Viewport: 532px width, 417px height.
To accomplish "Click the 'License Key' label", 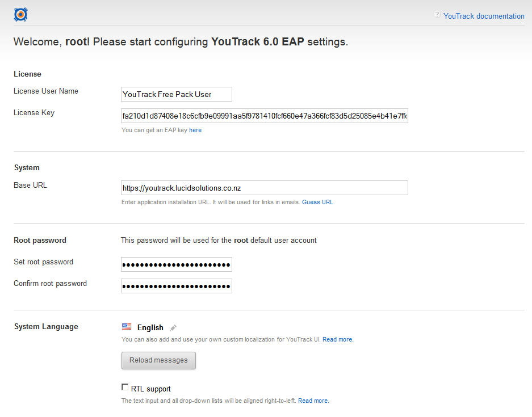I will pyautogui.click(x=34, y=113).
